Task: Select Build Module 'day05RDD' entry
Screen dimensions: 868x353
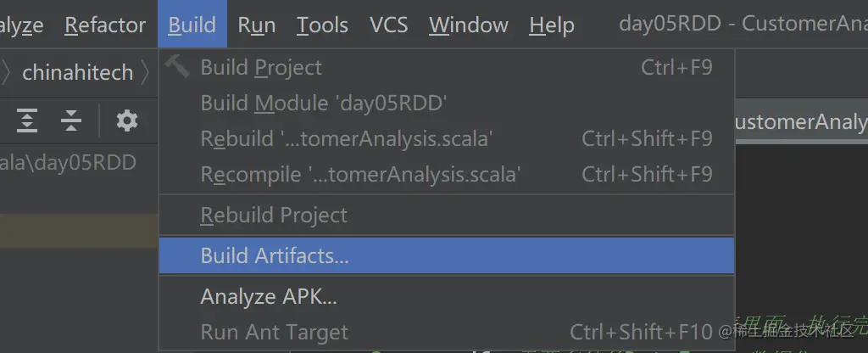Action: tap(323, 104)
